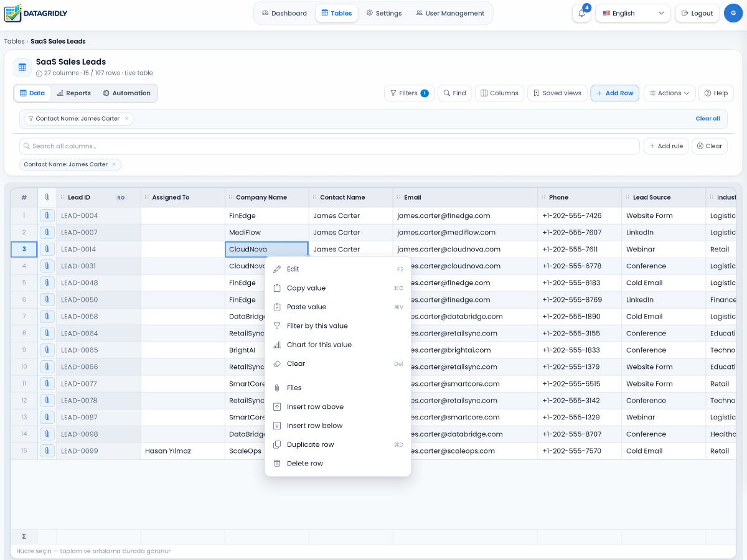747x560 pixels.
Task: Click attachment icon for LEAD-0031 row
Action: [x=47, y=266]
